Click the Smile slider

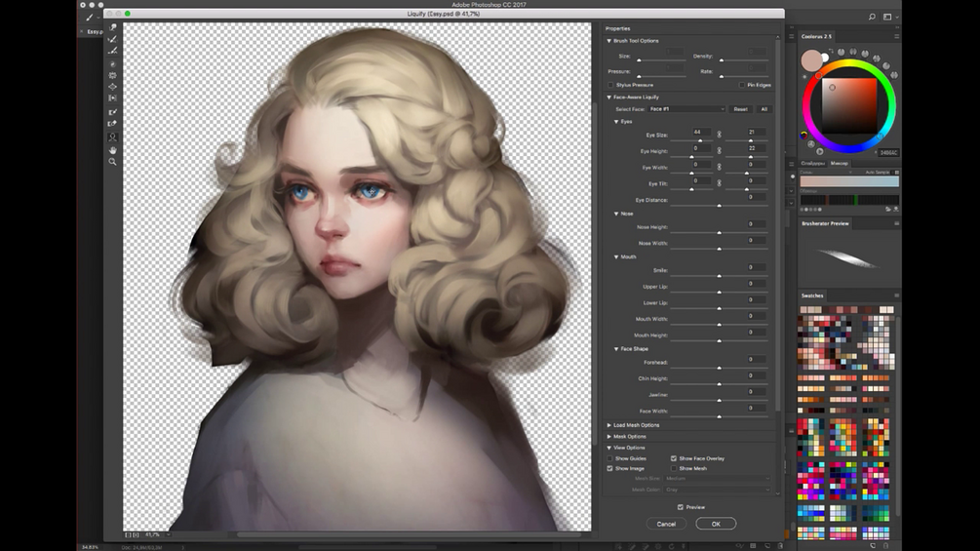[719, 275]
